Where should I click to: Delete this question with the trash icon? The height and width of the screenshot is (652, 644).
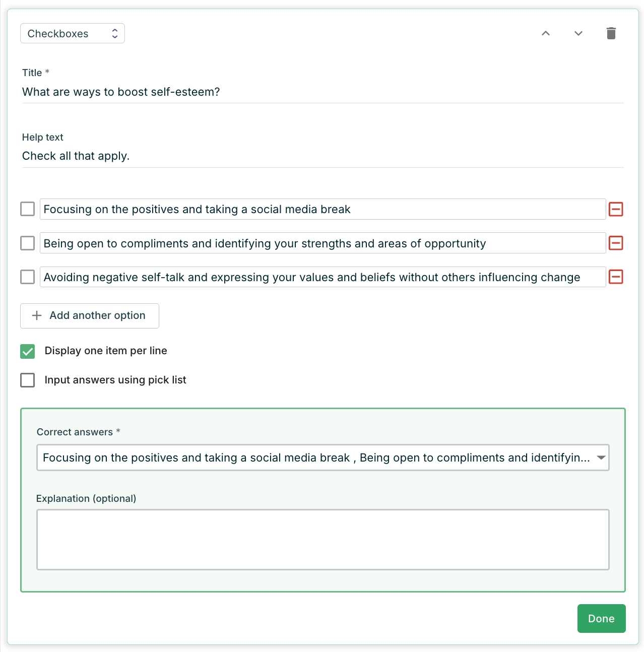(x=611, y=33)
